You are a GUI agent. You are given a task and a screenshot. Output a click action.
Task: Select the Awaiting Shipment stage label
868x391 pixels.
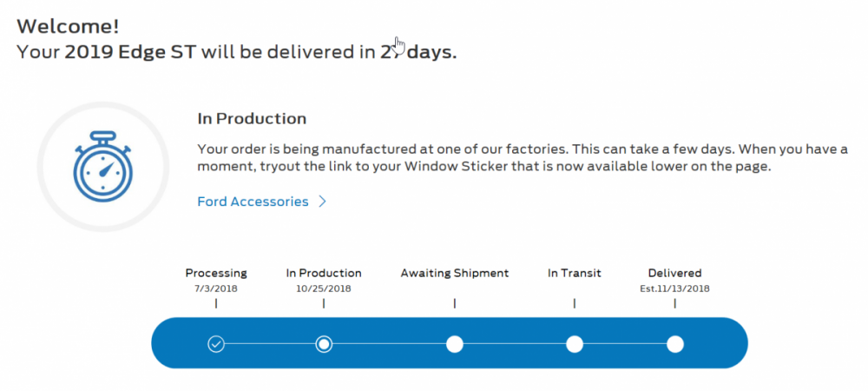pos(454,273)
